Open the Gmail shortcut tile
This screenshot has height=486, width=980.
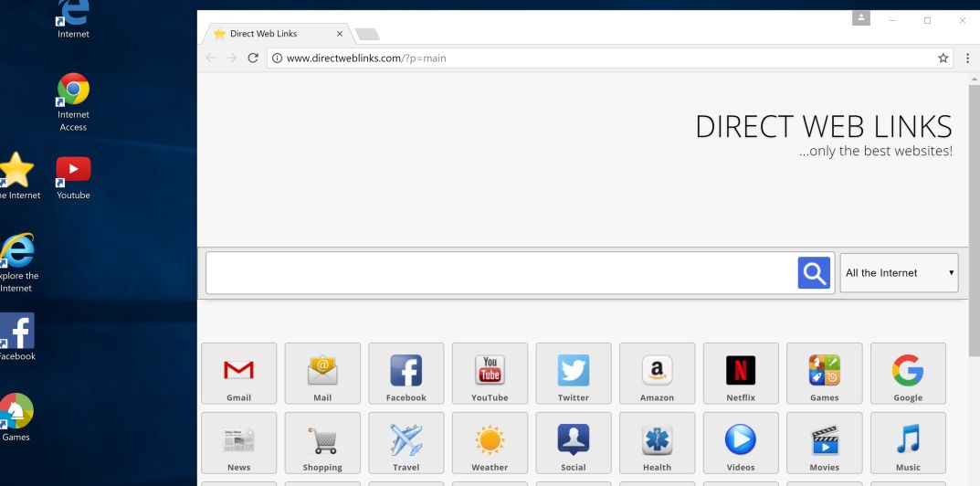click(238, 374)
